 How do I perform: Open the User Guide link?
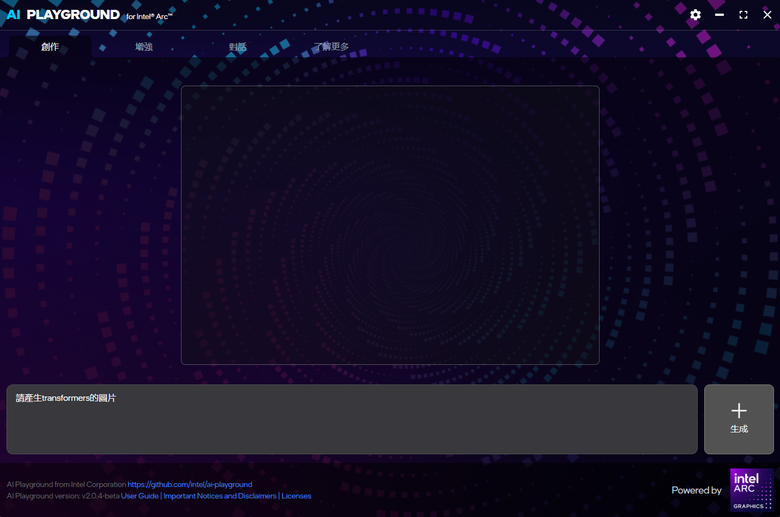click(139, 496)
